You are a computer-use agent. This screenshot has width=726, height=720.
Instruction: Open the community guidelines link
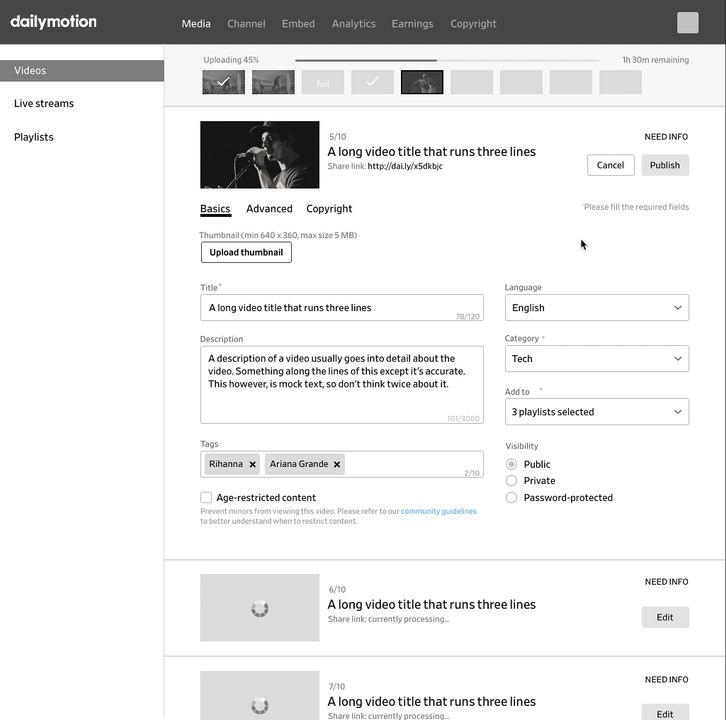438,511
